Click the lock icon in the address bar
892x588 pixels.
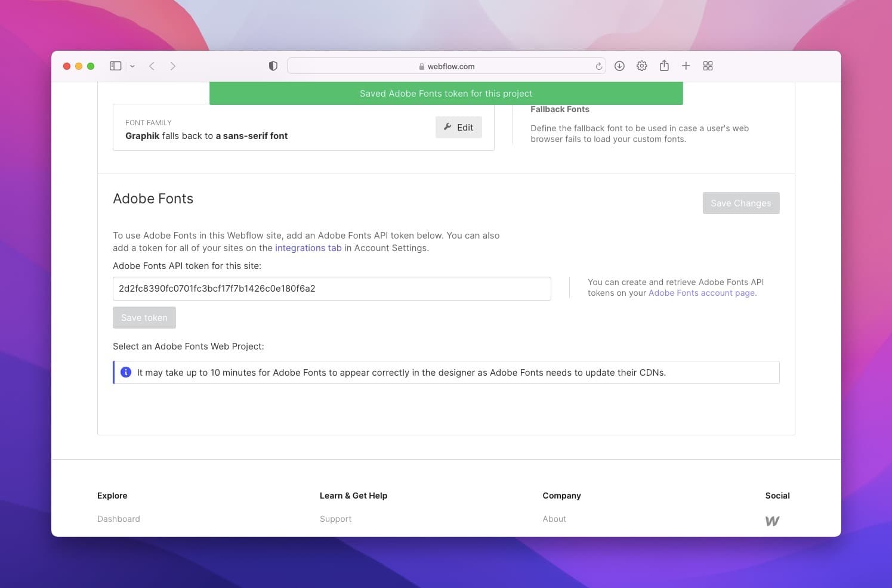(x=422, y=66)
